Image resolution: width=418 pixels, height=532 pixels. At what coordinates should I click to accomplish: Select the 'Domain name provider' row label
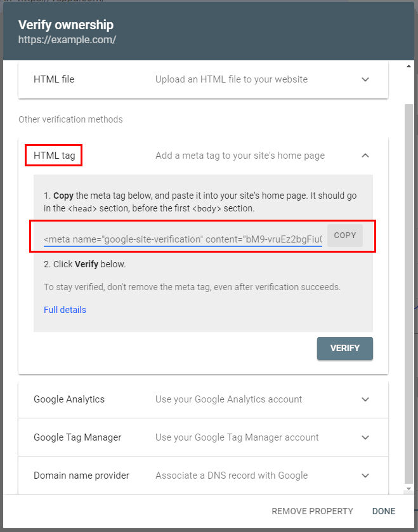[81, 475]
